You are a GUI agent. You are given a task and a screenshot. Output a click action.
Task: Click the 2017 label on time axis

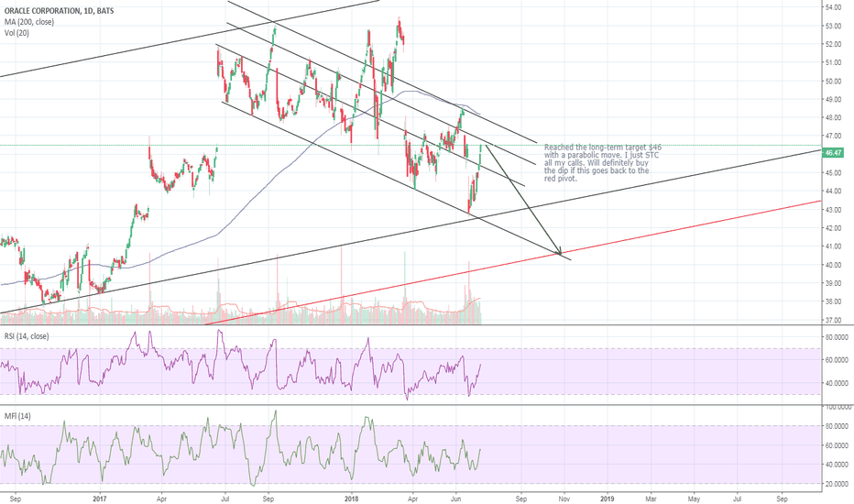pyautogui.click(x=100, y=499)
